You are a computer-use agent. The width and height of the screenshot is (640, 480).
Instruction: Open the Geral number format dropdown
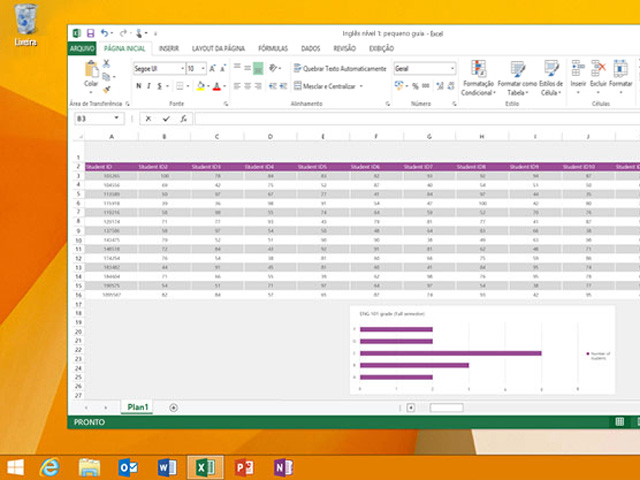[x=452, y=69]
